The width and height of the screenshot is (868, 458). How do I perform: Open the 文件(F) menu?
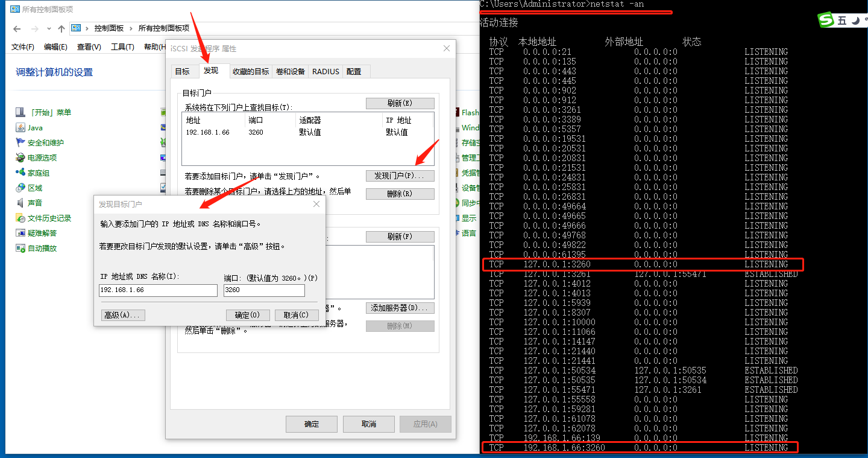(23, 47)
